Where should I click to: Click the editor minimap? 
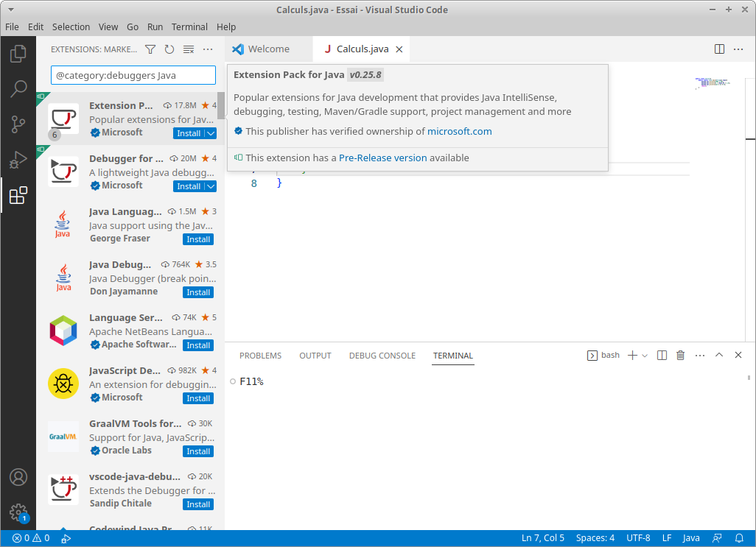[713, 82]
